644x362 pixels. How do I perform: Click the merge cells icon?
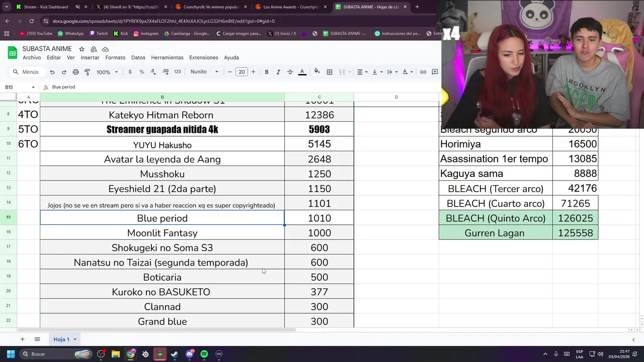tap(342, 72)
